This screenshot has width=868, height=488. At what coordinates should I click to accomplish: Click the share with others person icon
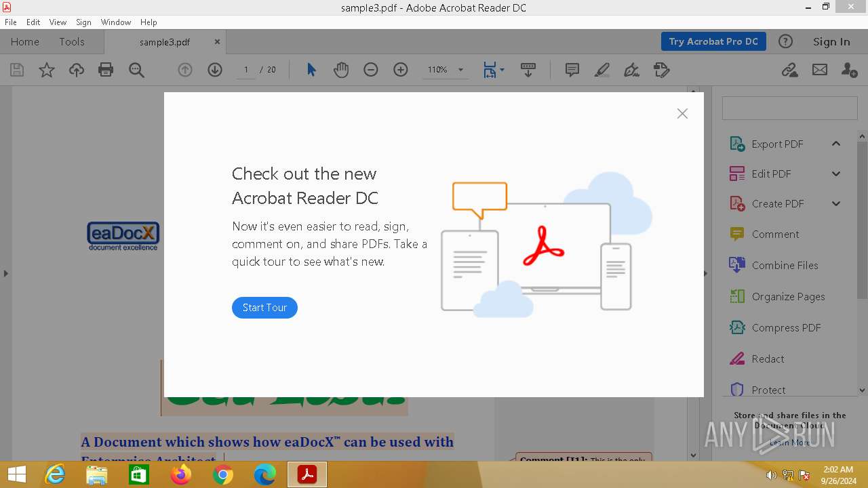point(849,70)
